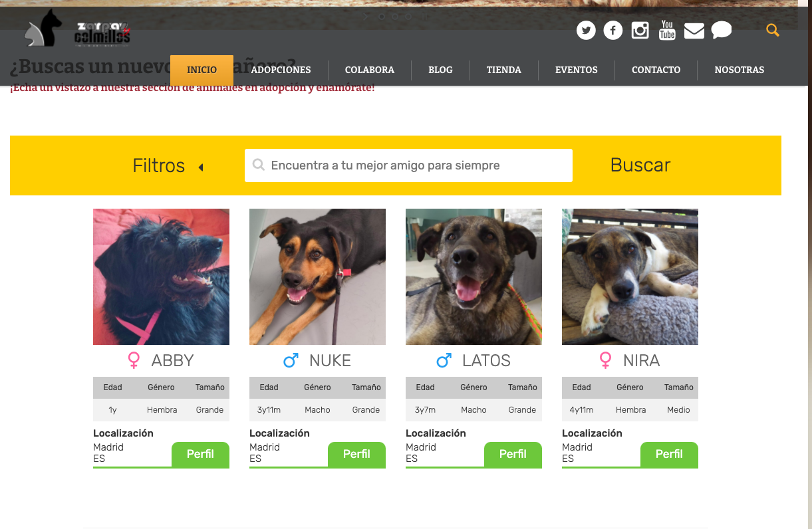The image size is (812, 529).
Task: Go to the INICIO menu item
Action: tap(202, 70)
